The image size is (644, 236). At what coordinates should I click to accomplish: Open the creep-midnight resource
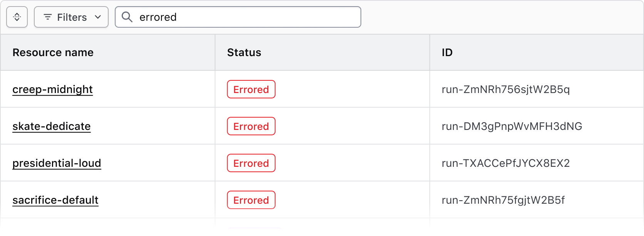(x=52, y=89)
